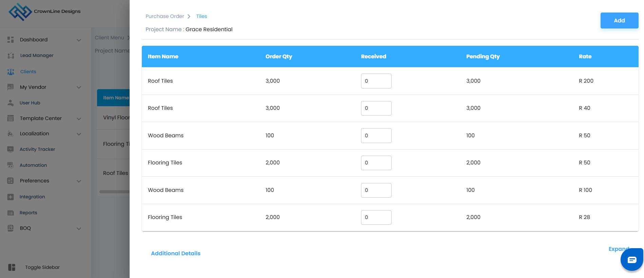Click the CrownLine Designs logo
The width and height of the screenshot is (644, 278).
pyautogui.click(x=44, y=12)
